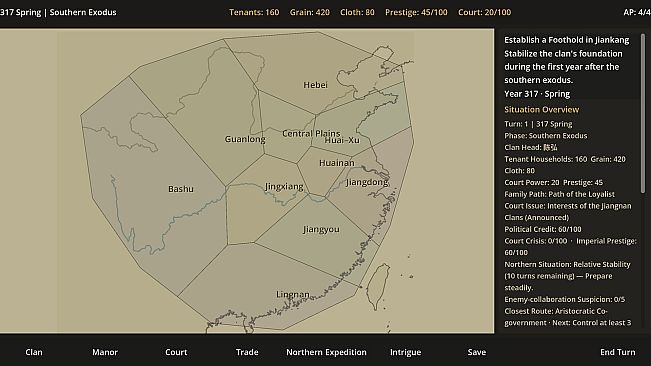Select the Huai-Xu region on map
The width and height of the screenshot is (651, 366).
(x=342, y=140)
